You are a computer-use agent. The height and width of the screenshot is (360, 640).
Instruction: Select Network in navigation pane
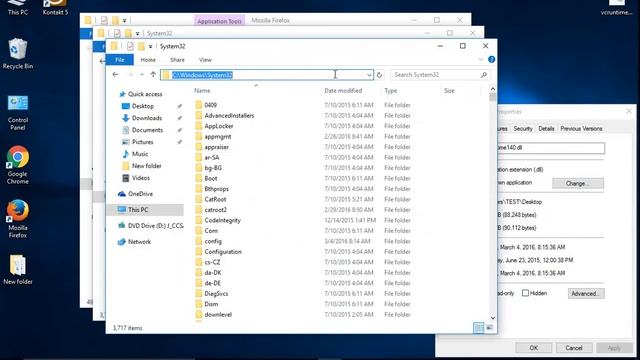[x=139, y=242]
